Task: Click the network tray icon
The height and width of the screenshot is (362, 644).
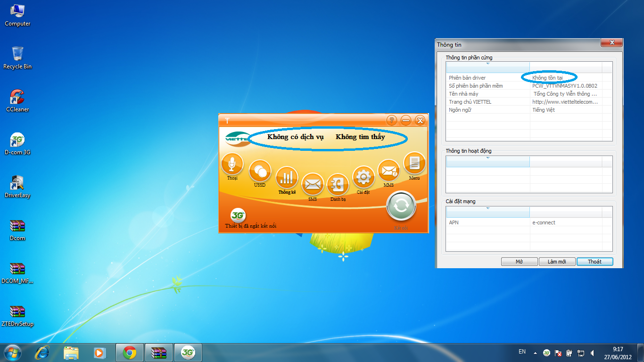Action: coord(581,353)
